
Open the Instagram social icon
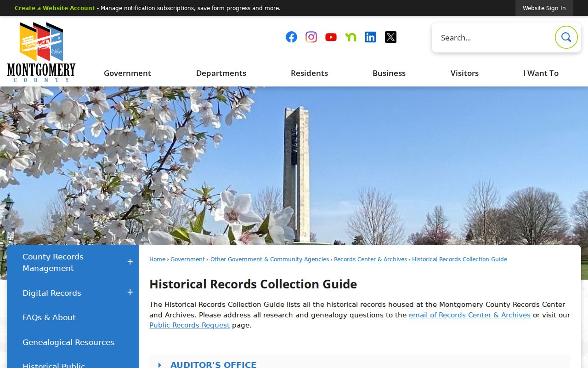(x=311, y=37)
